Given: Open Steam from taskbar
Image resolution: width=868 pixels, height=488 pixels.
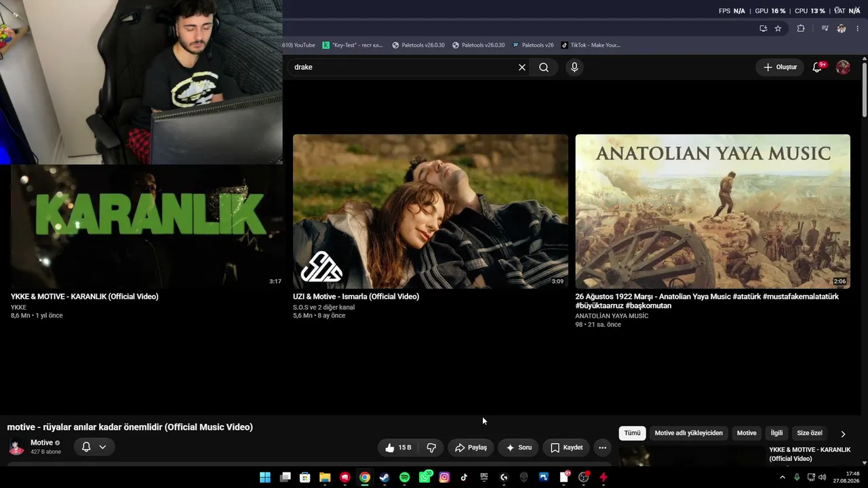Looking at the screenshot, I should click(384, 477).
